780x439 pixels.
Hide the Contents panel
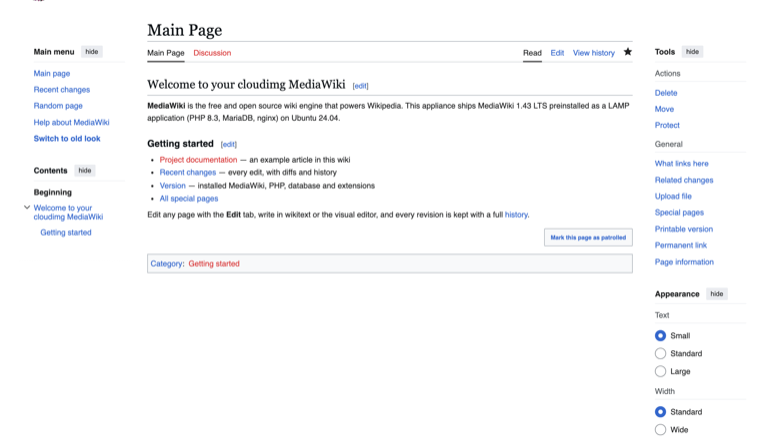click(x=85, y=171)
